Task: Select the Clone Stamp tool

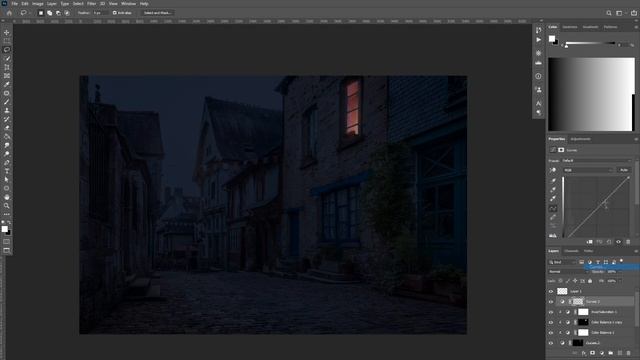Action: point(7,110)
